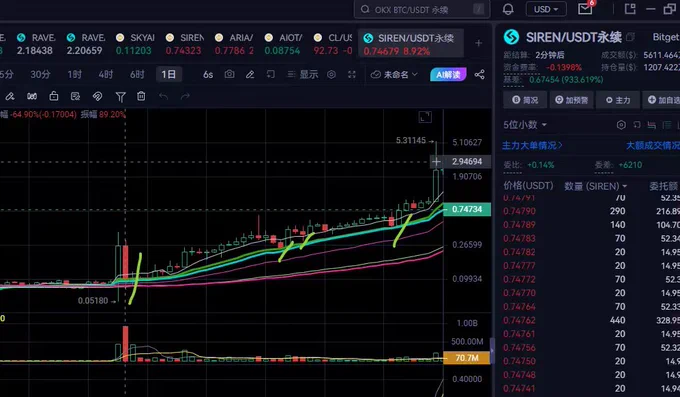
Task: Click the SIREN logo in the right panel header
Action: tap(511, 37)
